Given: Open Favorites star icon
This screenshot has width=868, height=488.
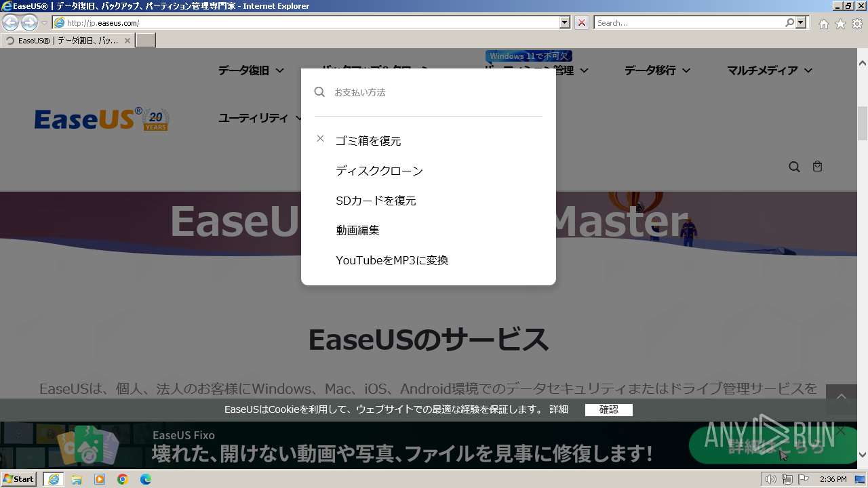Looking at the screenshot, I should pos(840,24).
